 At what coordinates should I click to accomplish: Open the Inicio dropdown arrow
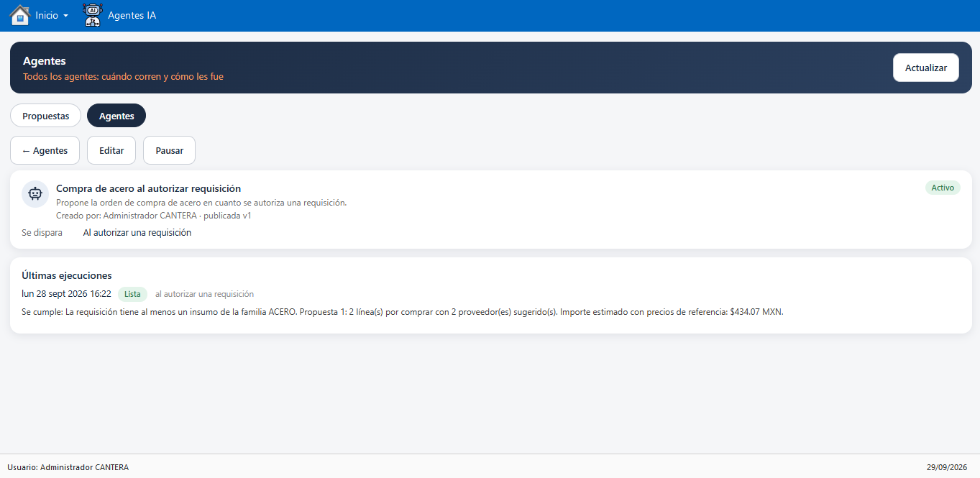pyautogui.click(x=65, y=16)
